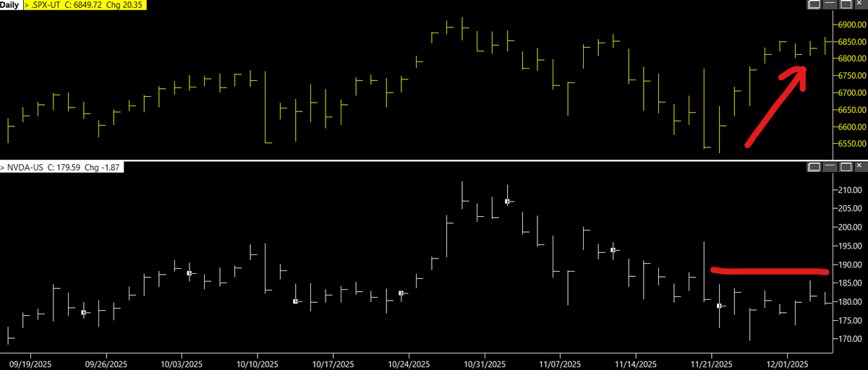Image resolution: width=868 pixels, height=370 pixels.
Task: Minimize the SPX chart pane
Action: [829, 5]
